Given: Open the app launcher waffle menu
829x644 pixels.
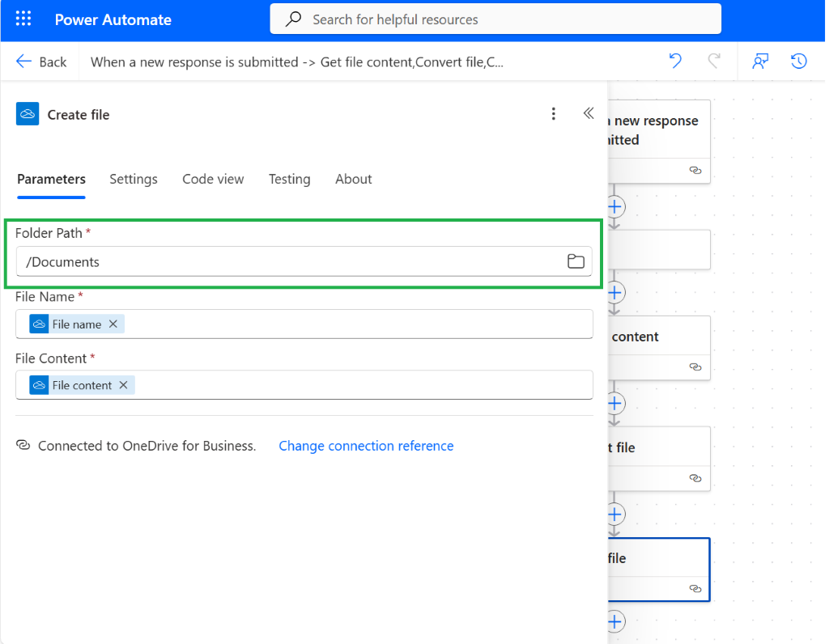Looking at the screenshot, I should (x=23, y=19).
